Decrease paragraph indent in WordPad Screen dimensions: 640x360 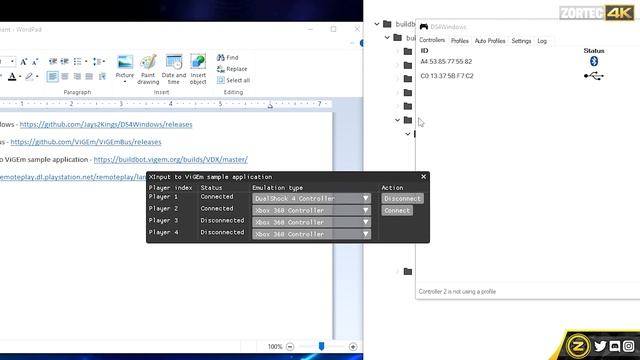tap(53, 62)
